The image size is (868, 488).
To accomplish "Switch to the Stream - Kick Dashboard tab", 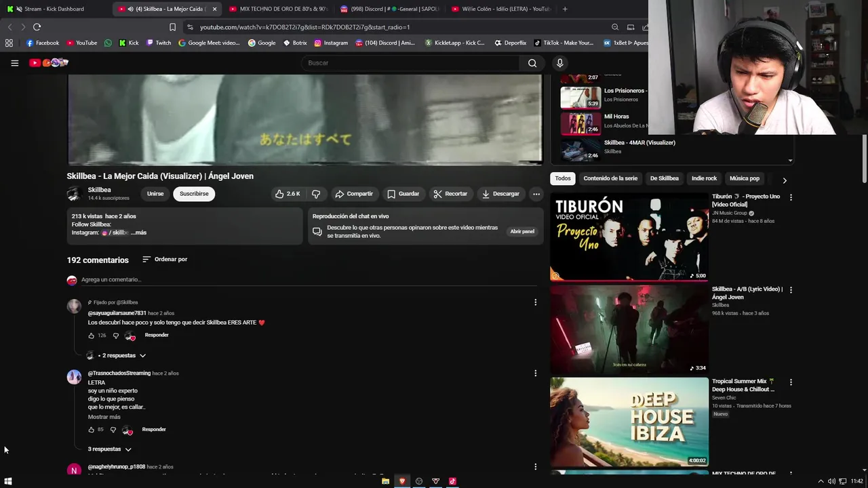I will pos(54,9).
